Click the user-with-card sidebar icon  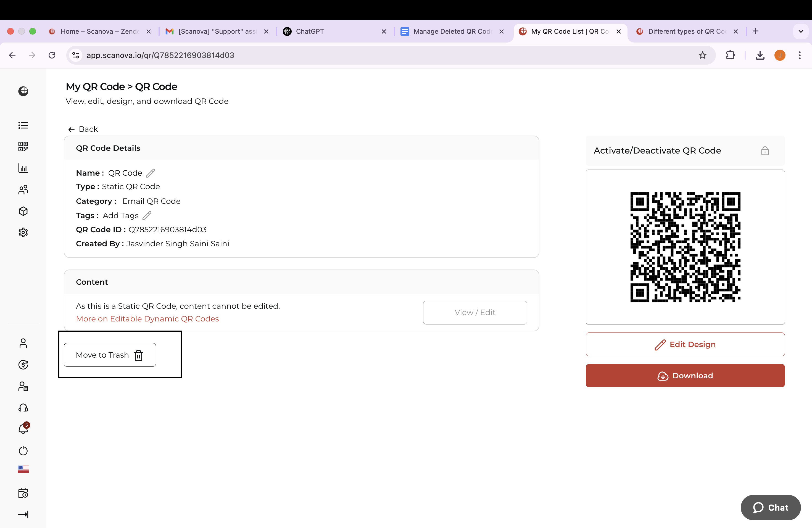[23, 386]
